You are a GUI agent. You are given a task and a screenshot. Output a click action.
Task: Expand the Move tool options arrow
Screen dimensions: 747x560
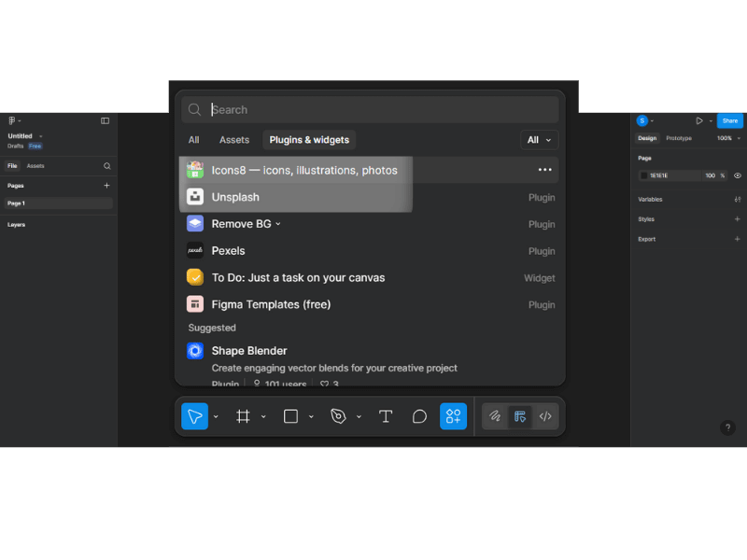coord(216,416)
